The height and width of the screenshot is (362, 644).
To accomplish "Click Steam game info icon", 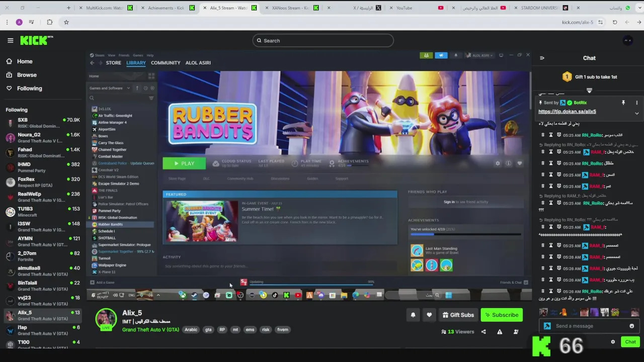I will click(x=508, y=163).
